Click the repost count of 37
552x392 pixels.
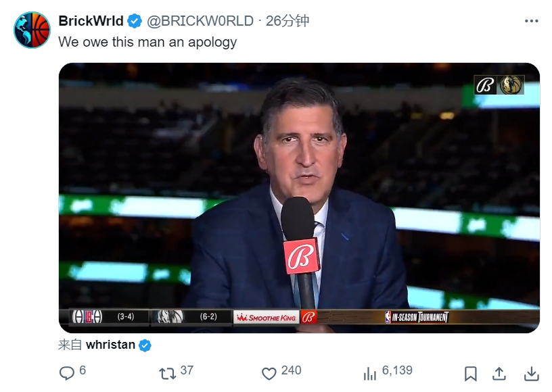187,371
